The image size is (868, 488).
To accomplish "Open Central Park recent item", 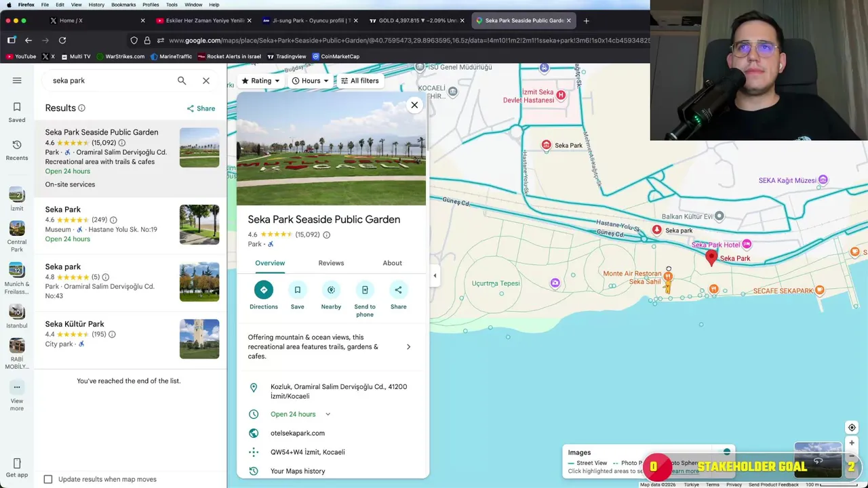I will point(17,237).
